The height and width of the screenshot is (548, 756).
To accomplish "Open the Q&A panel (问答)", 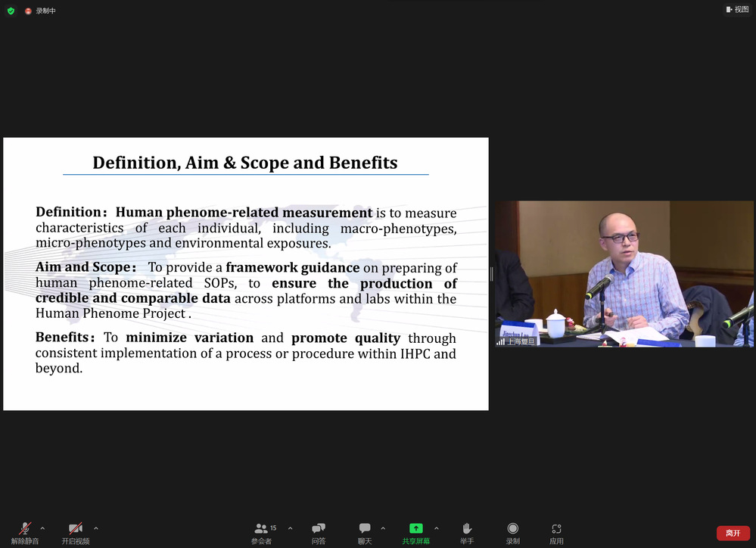I will tap(319, 532).
